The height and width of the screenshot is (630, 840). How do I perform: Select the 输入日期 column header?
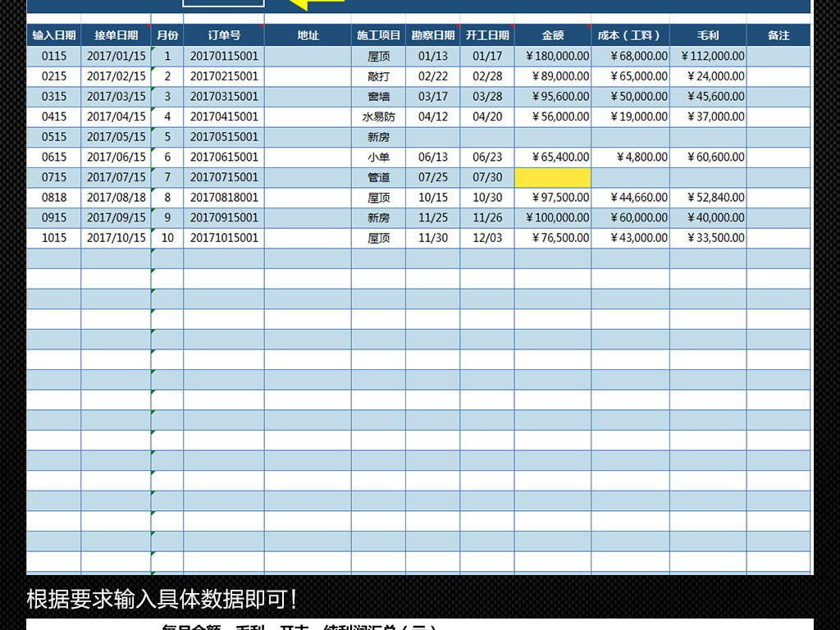coord(53,35)
